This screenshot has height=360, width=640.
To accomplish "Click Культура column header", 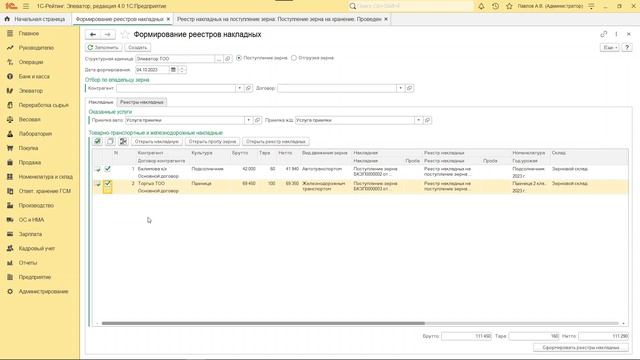I will [x=202, y=153].
